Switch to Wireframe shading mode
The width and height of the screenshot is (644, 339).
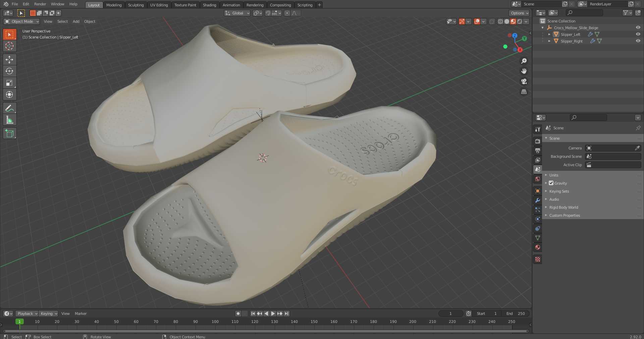[x=500, y=21]
